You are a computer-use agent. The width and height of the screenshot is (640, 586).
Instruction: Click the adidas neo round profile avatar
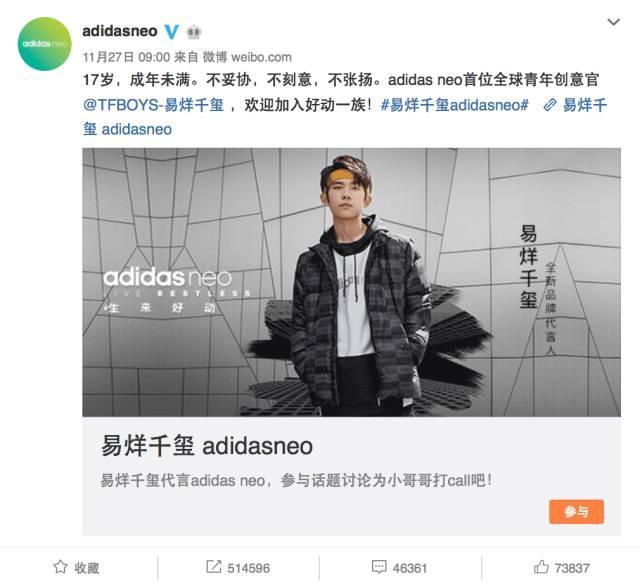44,44
